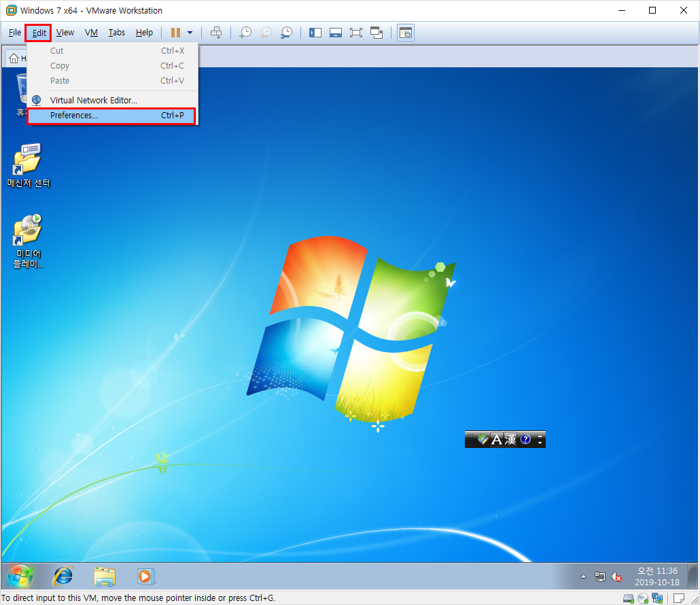The height and width of the screenshot is (605, 700).
Task: Open the snapshot manager
Action: (286, 33)
